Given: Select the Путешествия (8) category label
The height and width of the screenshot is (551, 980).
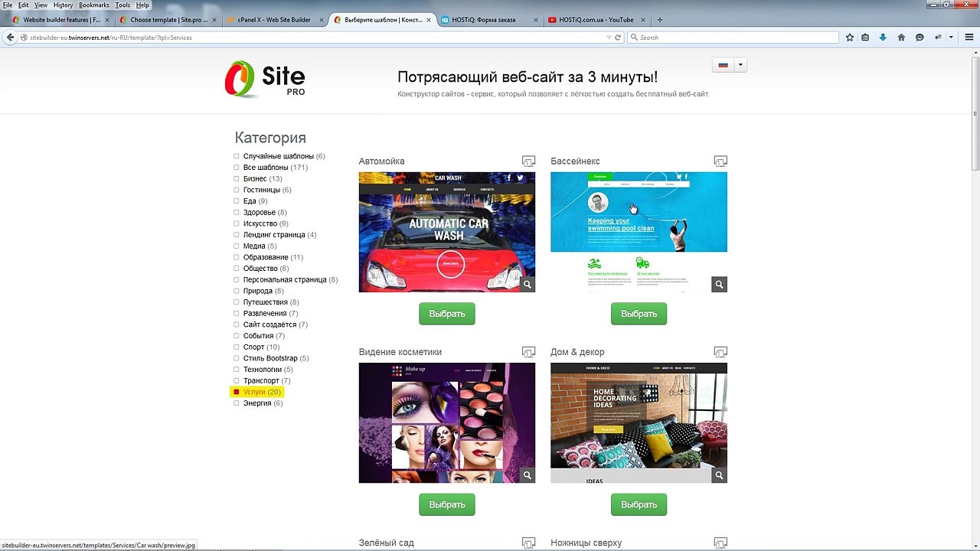Looking at the screenshot, I should coord(271,302).
